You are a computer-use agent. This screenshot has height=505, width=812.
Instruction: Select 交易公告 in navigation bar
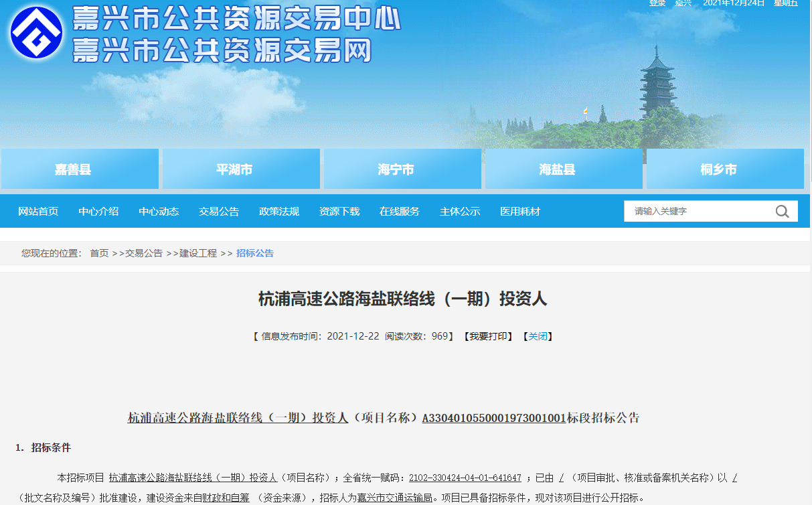pos(219,212)
